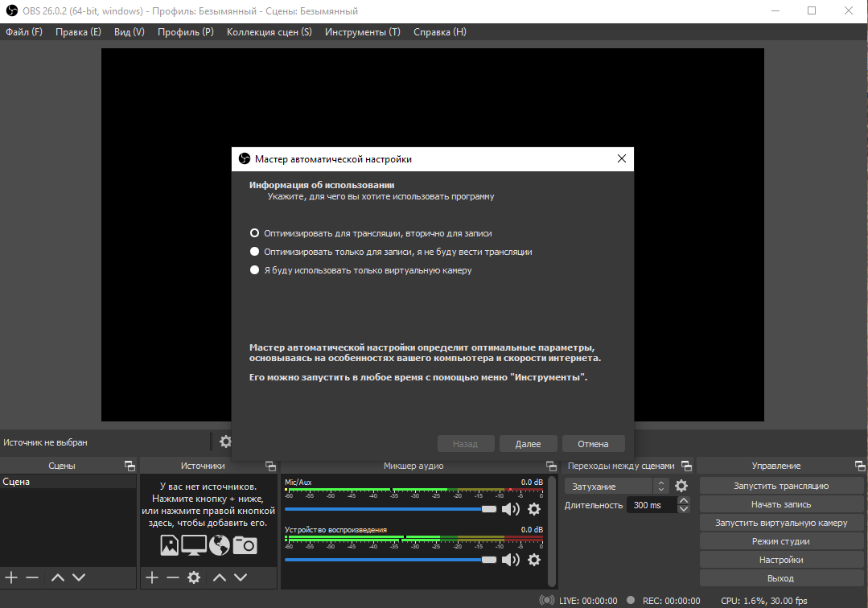The image size is (868, 608).
Task: Click the Длительность 300 ms field
Action: click(652, 505)
